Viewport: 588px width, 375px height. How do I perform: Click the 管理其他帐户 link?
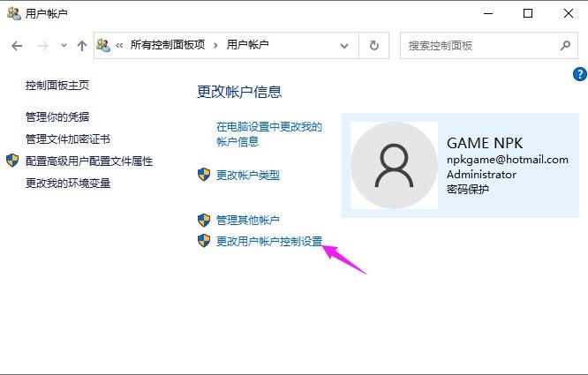click(x=247, y=220)
